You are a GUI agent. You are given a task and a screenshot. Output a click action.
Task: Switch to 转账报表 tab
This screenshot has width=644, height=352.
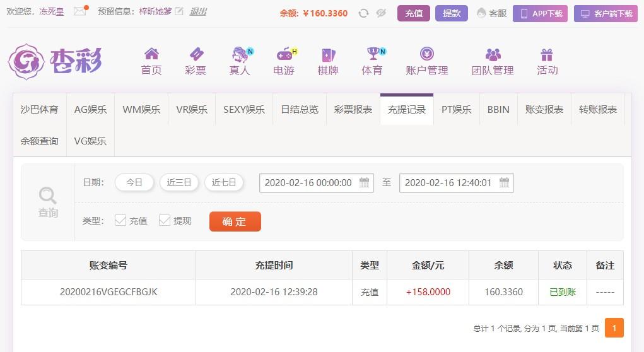click(x=598, y=110)
